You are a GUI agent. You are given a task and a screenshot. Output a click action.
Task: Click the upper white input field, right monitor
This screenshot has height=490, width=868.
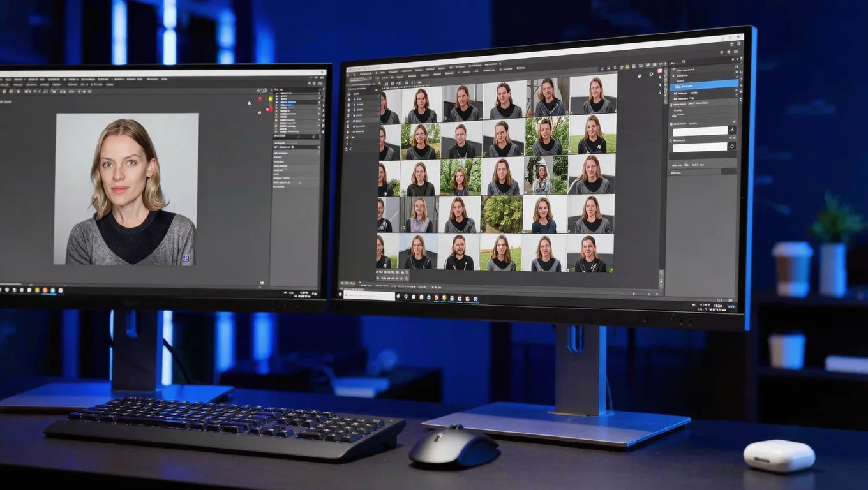click(x=700, y=131)
